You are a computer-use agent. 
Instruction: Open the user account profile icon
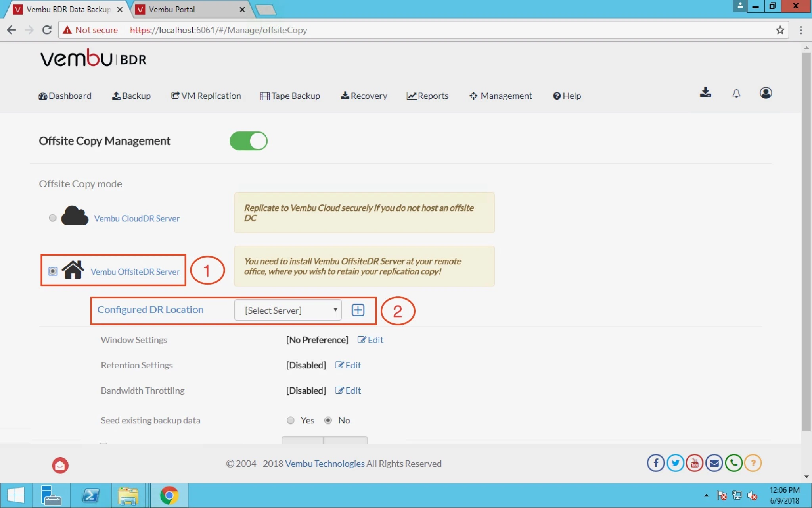click(766, 93)
